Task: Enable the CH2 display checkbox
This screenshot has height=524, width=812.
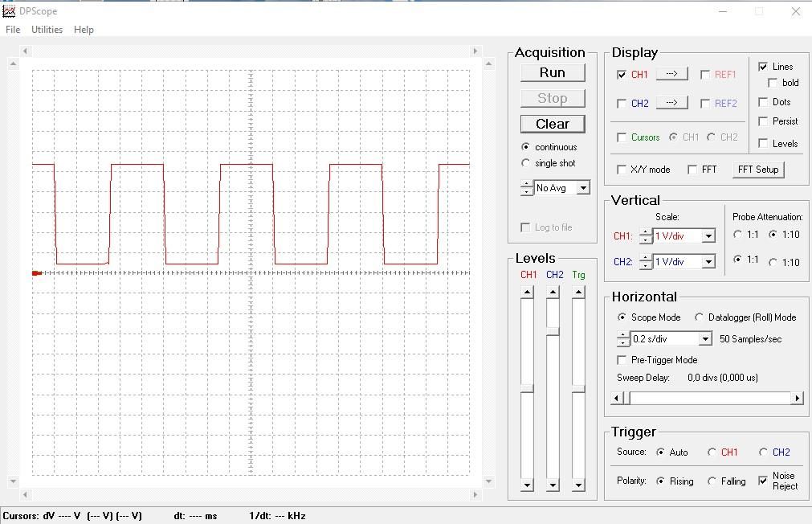Action: [x=622, y=104]
